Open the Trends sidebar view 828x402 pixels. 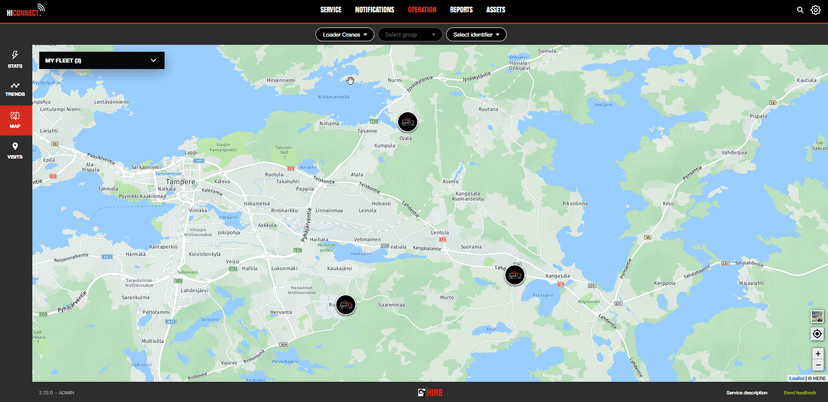pyautogui.click(x=15, y=89)
